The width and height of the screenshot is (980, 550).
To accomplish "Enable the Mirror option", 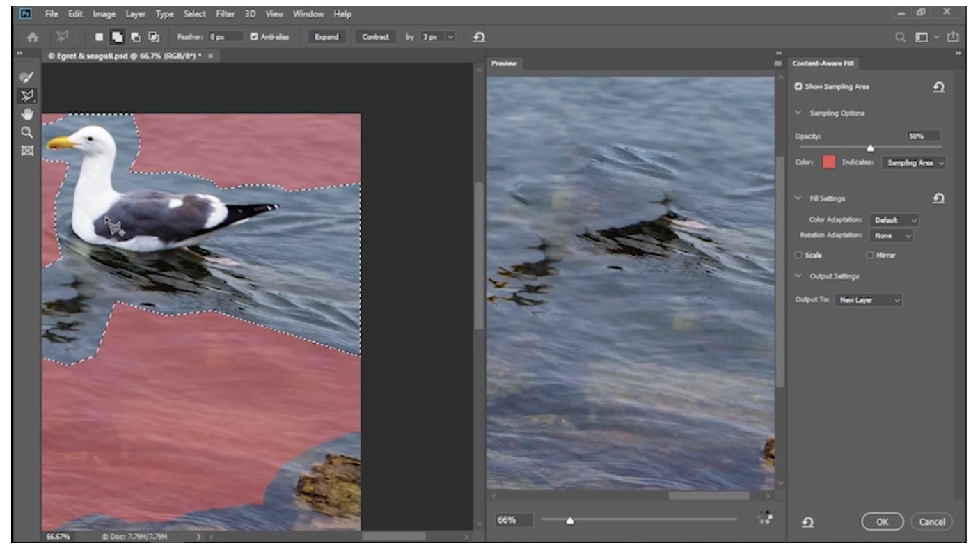I will click(870, 255).
